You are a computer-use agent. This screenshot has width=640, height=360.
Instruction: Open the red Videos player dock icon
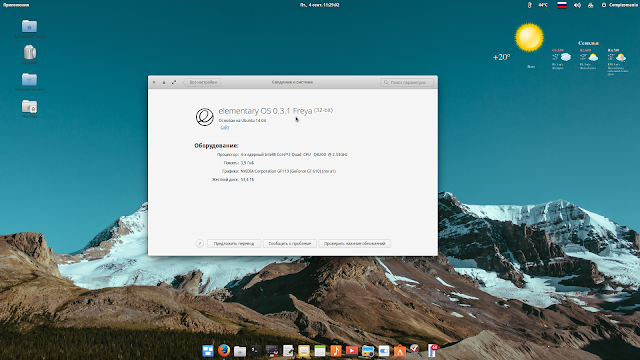tap(351, 351)
